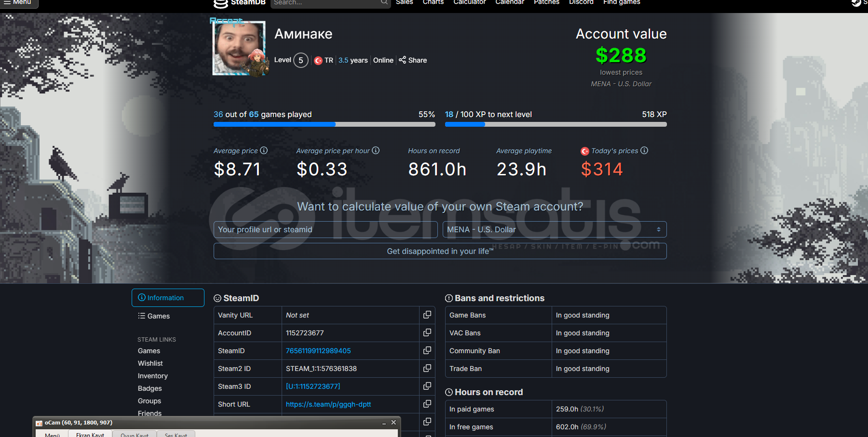Open Steam Inventory link
The width and height of the screenshot is (868, 437).
153,376
